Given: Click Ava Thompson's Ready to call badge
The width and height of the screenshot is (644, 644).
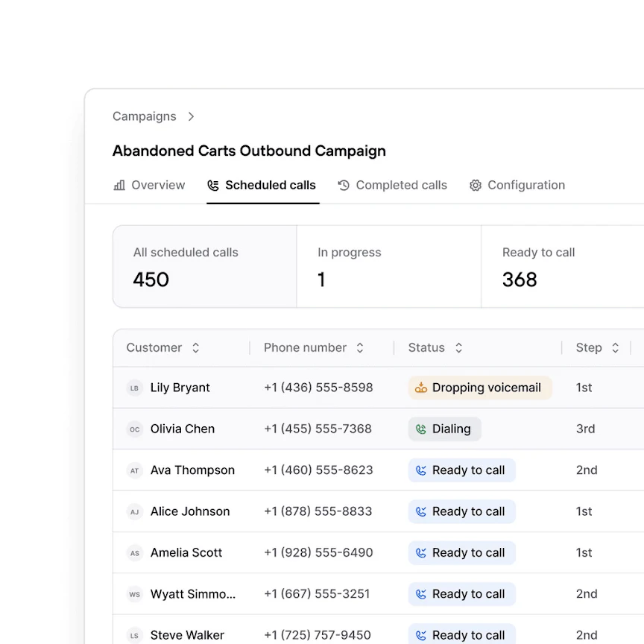Looking at the screenshot, I should pos(461,470).
